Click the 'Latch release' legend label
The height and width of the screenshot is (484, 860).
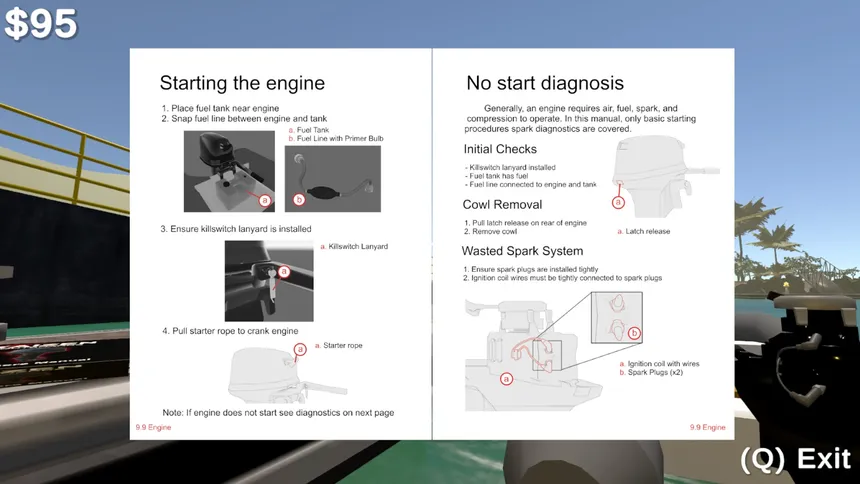644,232
